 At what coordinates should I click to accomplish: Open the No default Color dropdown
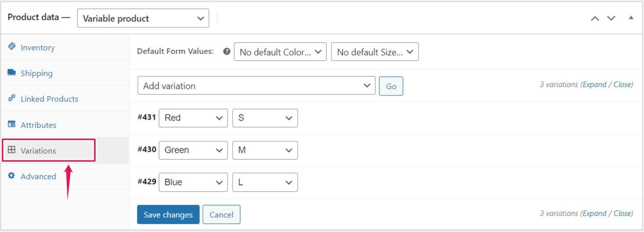[280, 52]
